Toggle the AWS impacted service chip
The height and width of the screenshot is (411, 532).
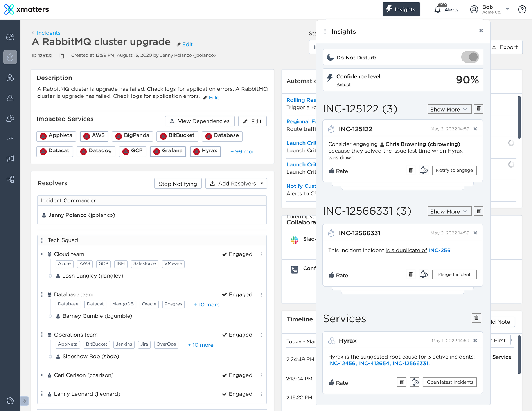94,136
